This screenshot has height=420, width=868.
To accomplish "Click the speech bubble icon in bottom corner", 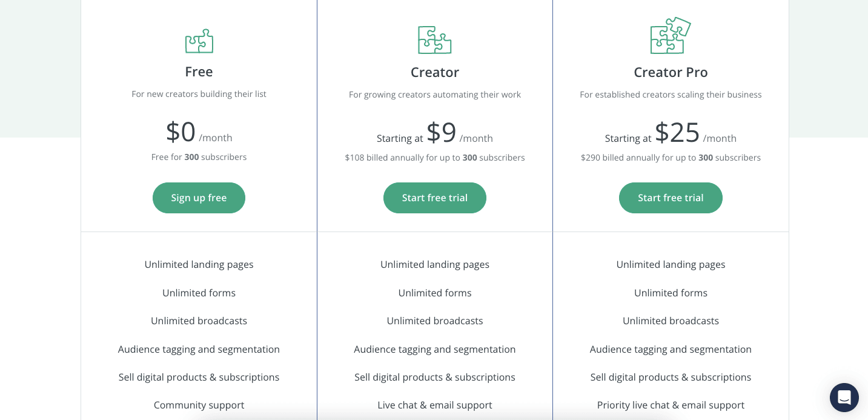I will pos(844,398).
